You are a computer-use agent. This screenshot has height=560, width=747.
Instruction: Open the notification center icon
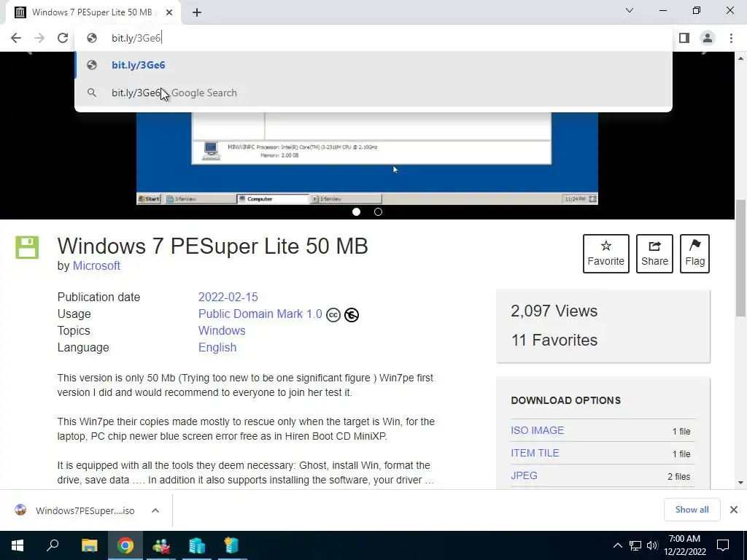(723, 545)
